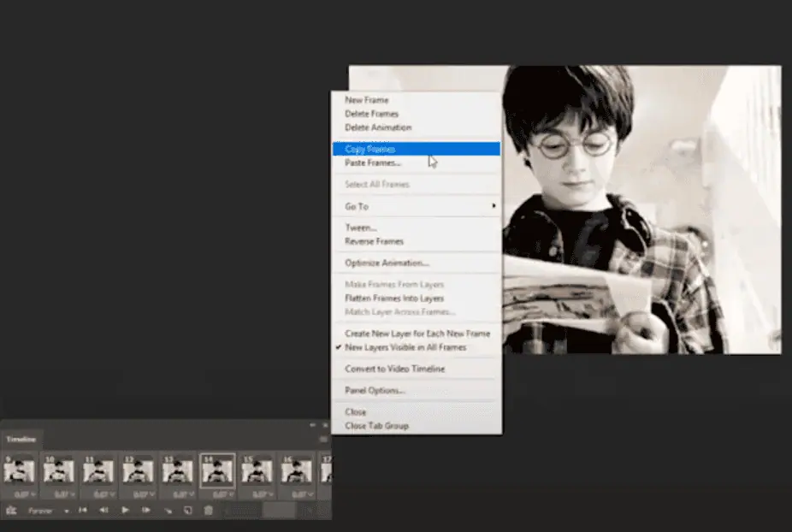The width and height of the screenshot is (792, 532).
Task: Select the previous frame button
Action: 103,511
